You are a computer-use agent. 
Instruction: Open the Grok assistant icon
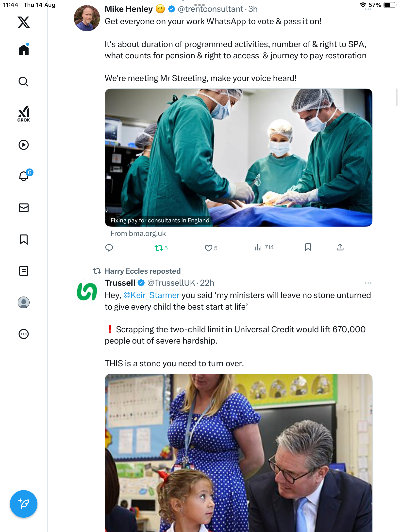tap(24, 114)
